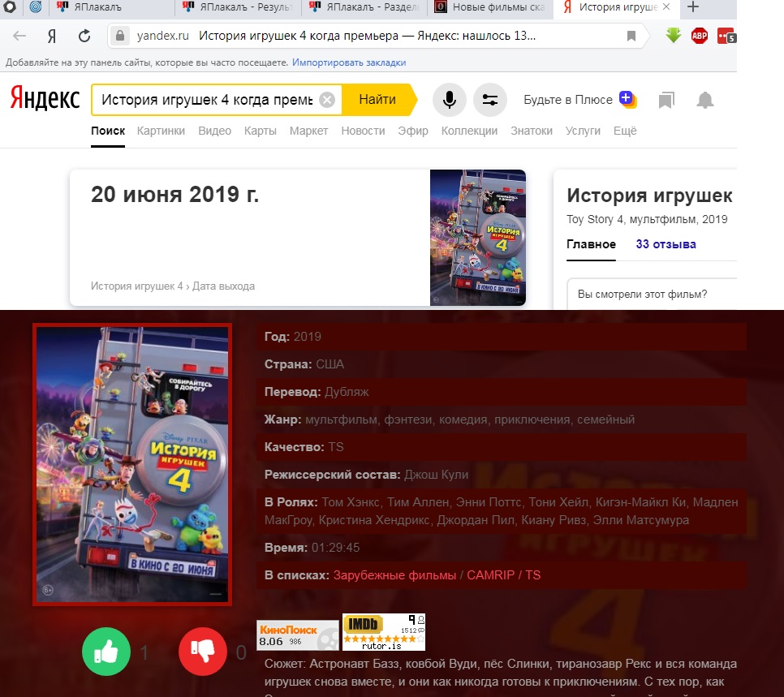The image size is (784, 697).
Task: Select the Поиск search category
Action: coord(108,131)
